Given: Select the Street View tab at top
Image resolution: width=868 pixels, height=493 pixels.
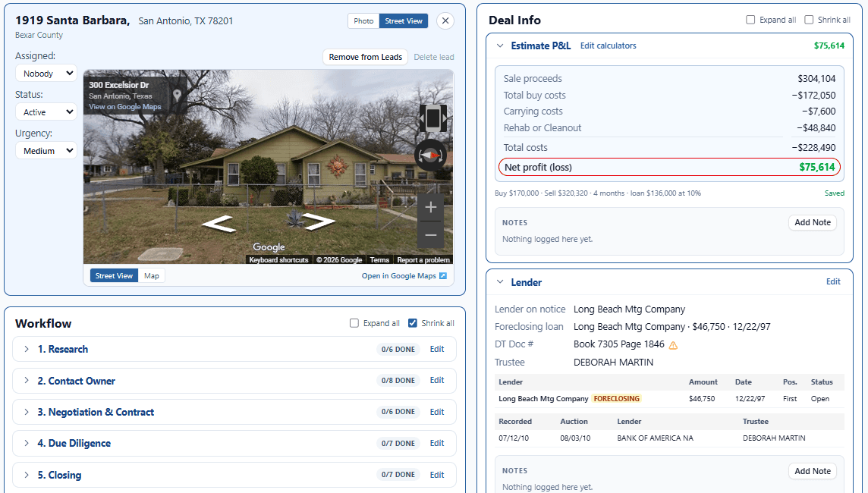Looking at the screenshot, I should pyautogui.click(x=404, y=21).
